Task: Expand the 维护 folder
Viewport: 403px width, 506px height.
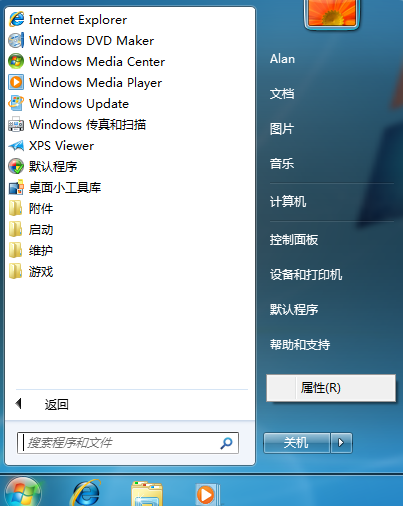Action: point(16,250)
